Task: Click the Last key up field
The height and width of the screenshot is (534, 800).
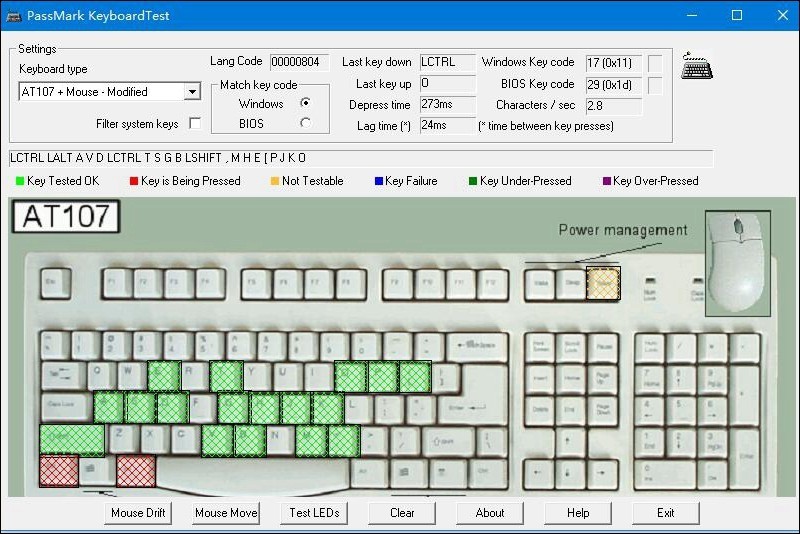Action: tap(447, 84)
